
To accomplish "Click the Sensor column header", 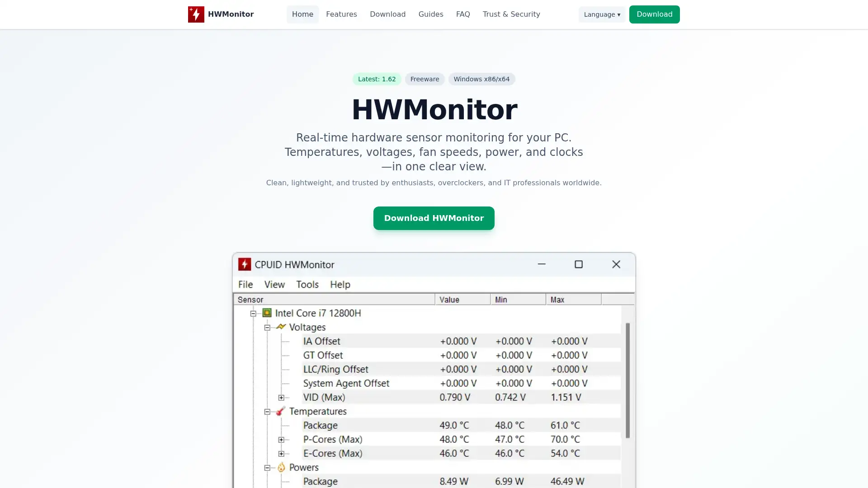I will (x=334, y=300).
